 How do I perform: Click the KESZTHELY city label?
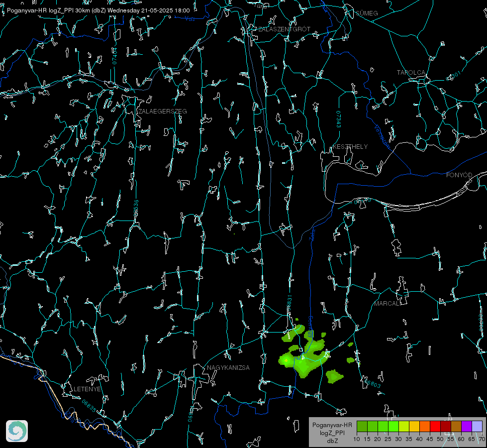(x=350, y=146)
